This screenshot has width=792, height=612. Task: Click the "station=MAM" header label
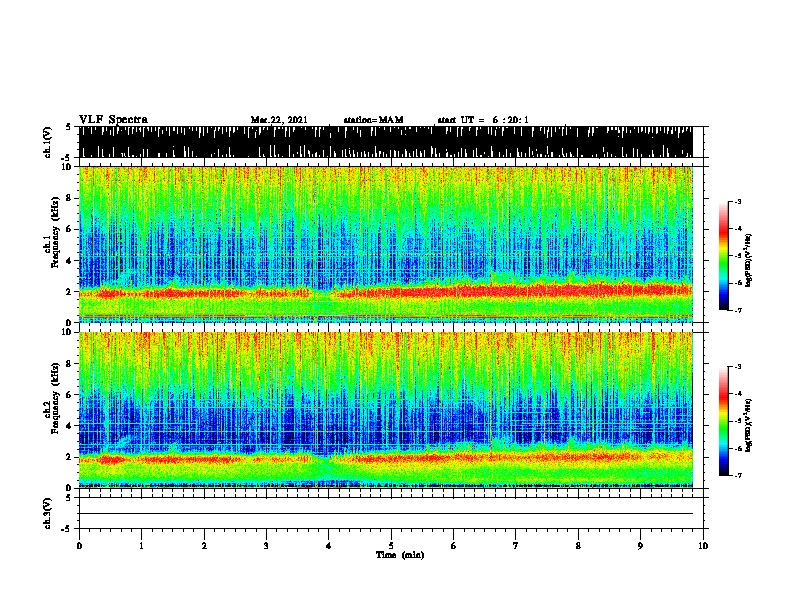coord(373,120)
